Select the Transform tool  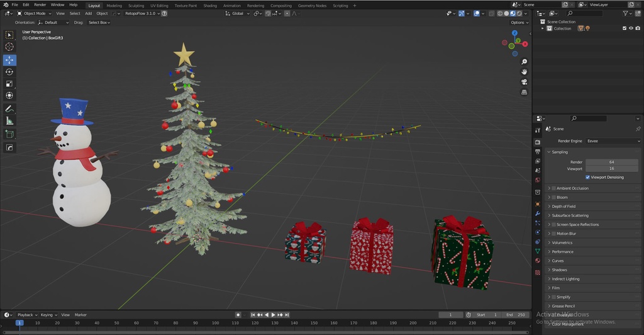point(9,95)
